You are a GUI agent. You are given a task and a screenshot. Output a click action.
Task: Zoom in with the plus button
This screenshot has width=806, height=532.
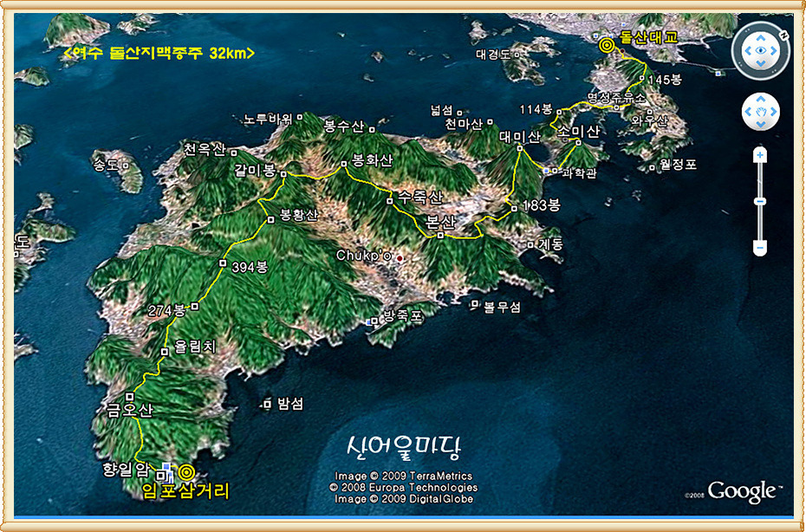(x=760, y=155)
